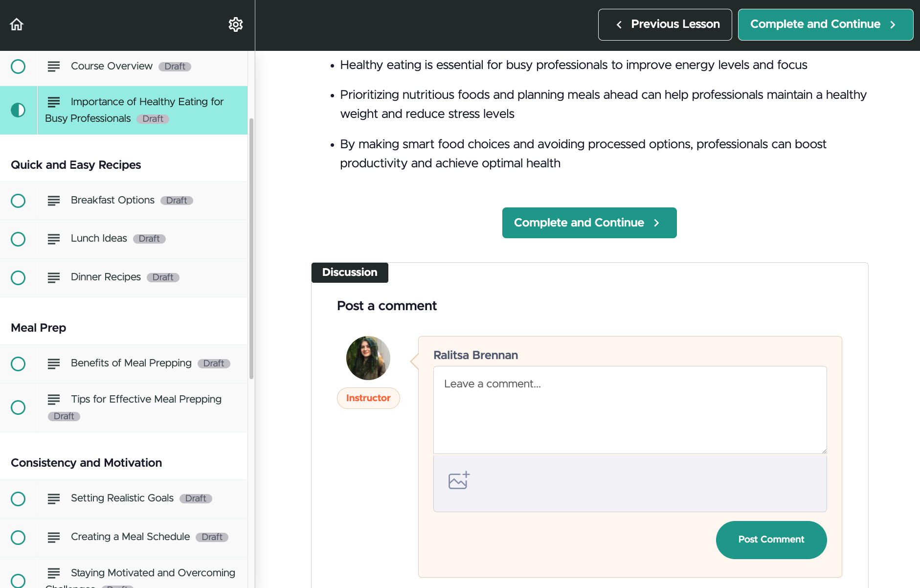This screenshot has height=588, width=920.
Task: Click the lesson icon beside Tips for Effective Meal Prepping
Action: pos(54,399)
